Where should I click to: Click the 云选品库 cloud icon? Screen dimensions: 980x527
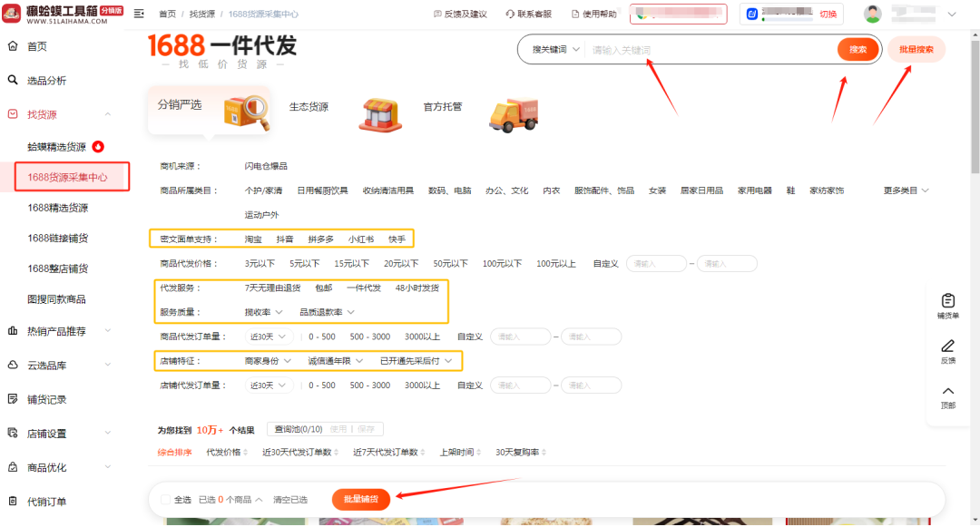[x=13, y=365]
